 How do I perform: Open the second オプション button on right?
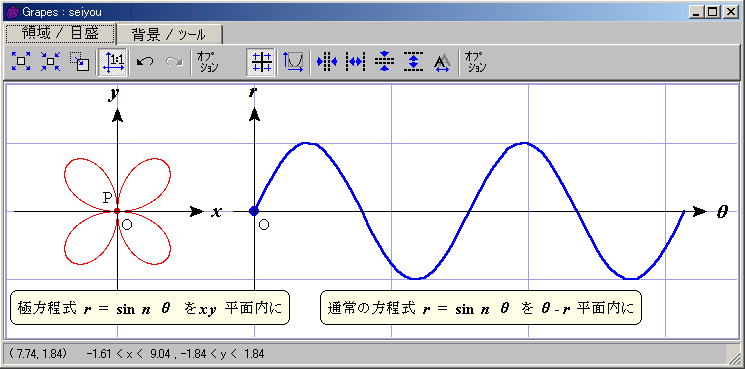point(475,62)
